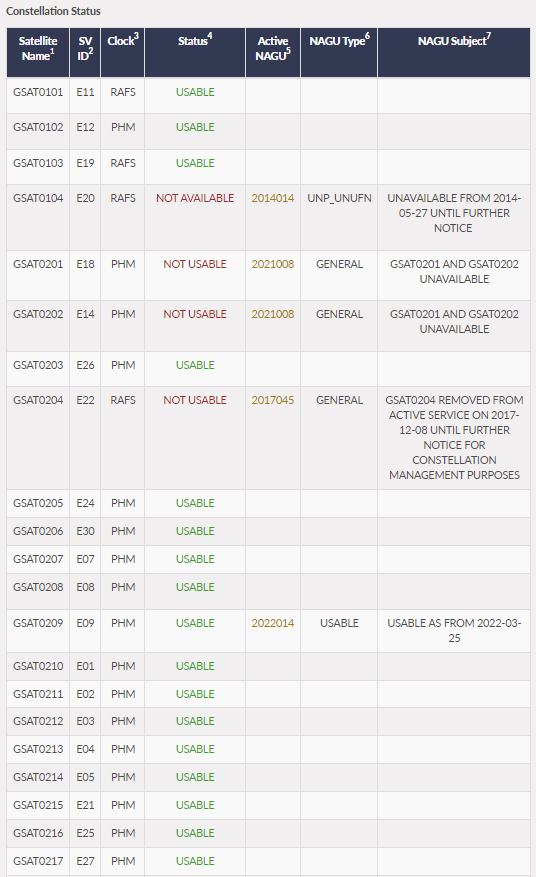Open NAGU 2014014 link for GSAT0104
Viewport: 536px width, 877px height.
pos(272,198)
